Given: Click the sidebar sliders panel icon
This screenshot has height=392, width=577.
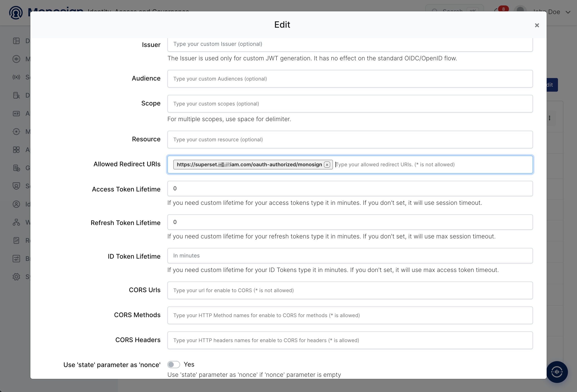Looking at the screenshot, I should (16, 259).
